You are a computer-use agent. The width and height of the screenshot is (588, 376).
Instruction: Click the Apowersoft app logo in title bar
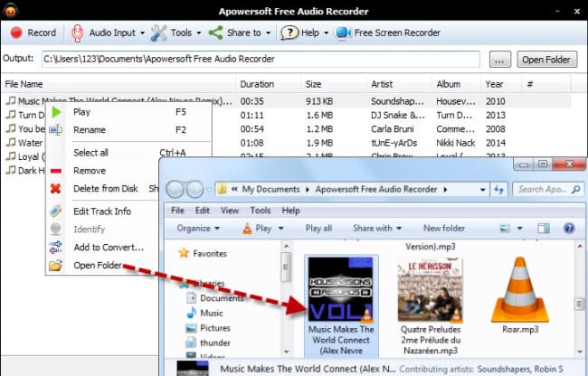10,11
